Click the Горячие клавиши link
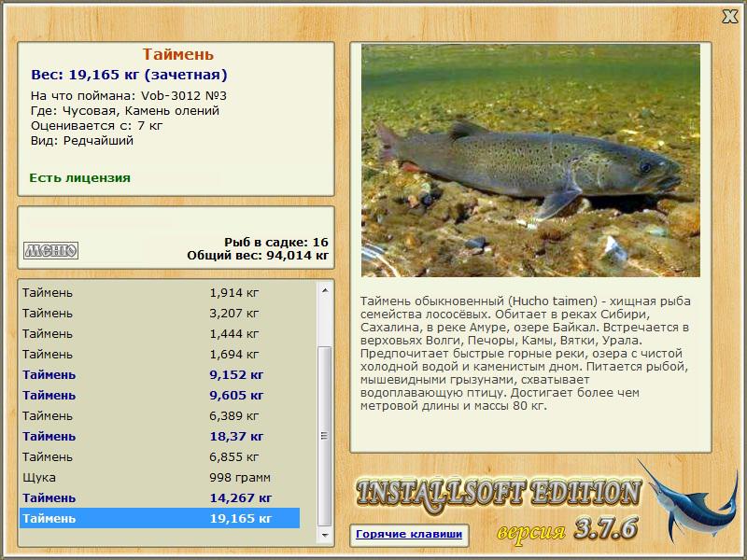This screenshot has height=560, width=747. (x=408, y=535)
